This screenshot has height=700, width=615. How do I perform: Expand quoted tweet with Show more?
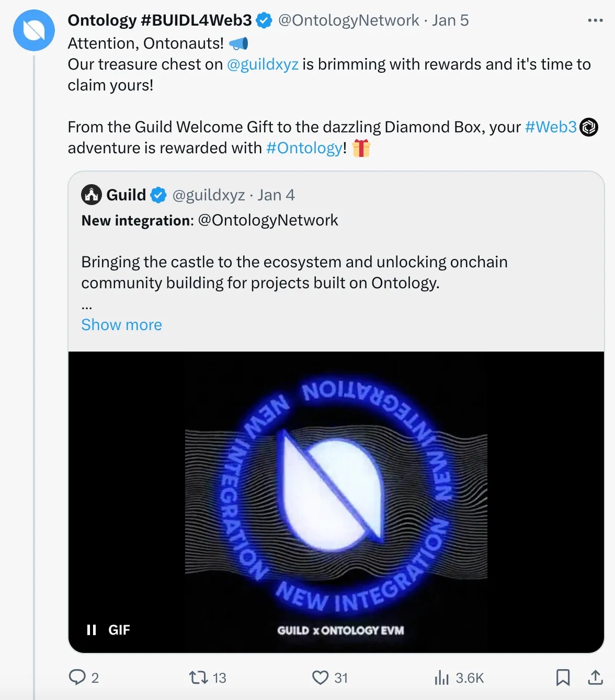(x=121, y=325)
